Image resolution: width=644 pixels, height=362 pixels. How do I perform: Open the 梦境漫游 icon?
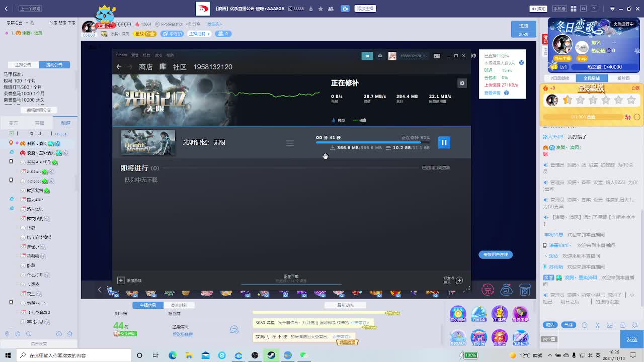coord(457,338)
